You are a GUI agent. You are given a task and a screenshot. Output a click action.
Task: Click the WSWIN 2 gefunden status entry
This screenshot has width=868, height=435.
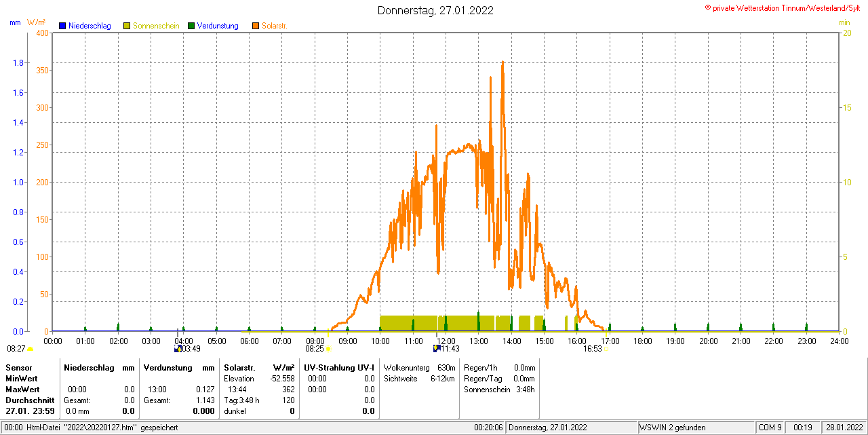click(x=673, y=428)
